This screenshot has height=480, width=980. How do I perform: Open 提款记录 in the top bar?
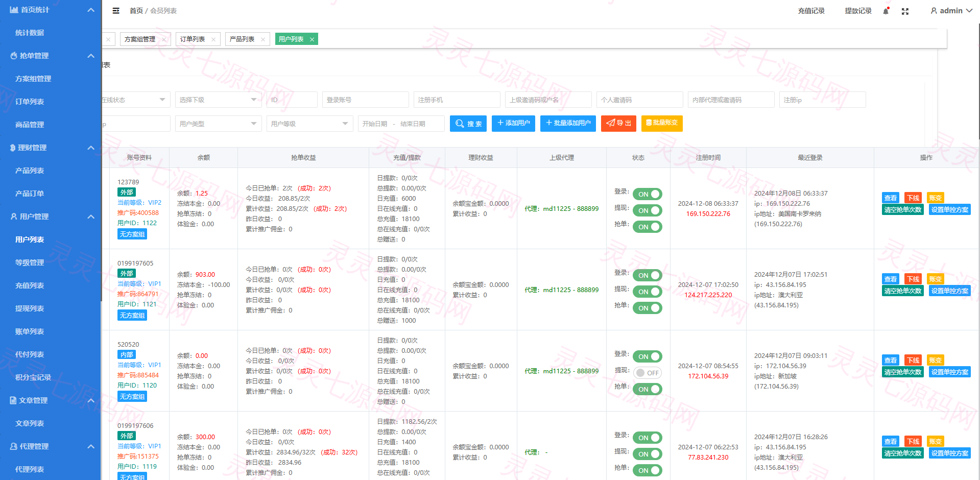[x=858, y=11]
